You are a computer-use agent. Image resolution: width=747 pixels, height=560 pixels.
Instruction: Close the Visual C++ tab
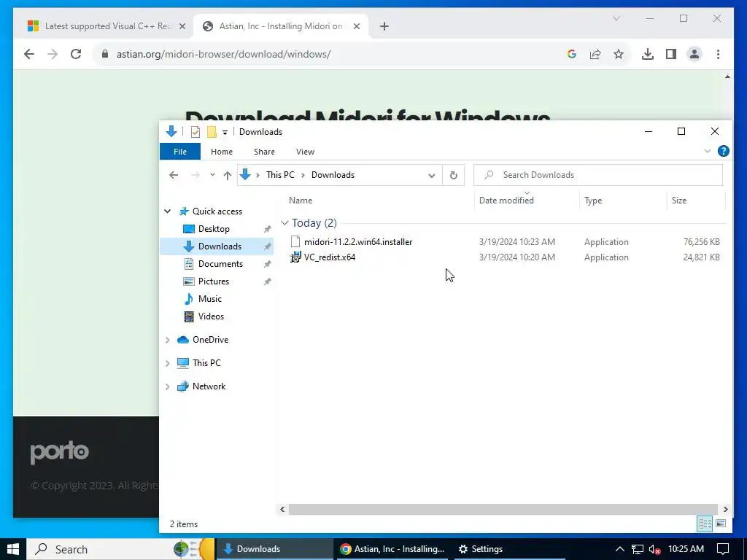[182, 26]
